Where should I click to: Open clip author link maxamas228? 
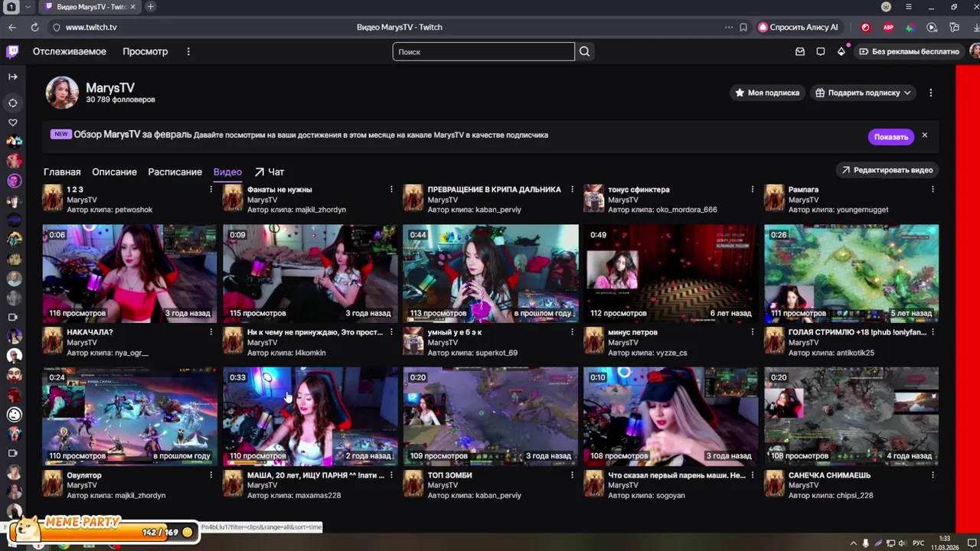[x=316, y=495]
